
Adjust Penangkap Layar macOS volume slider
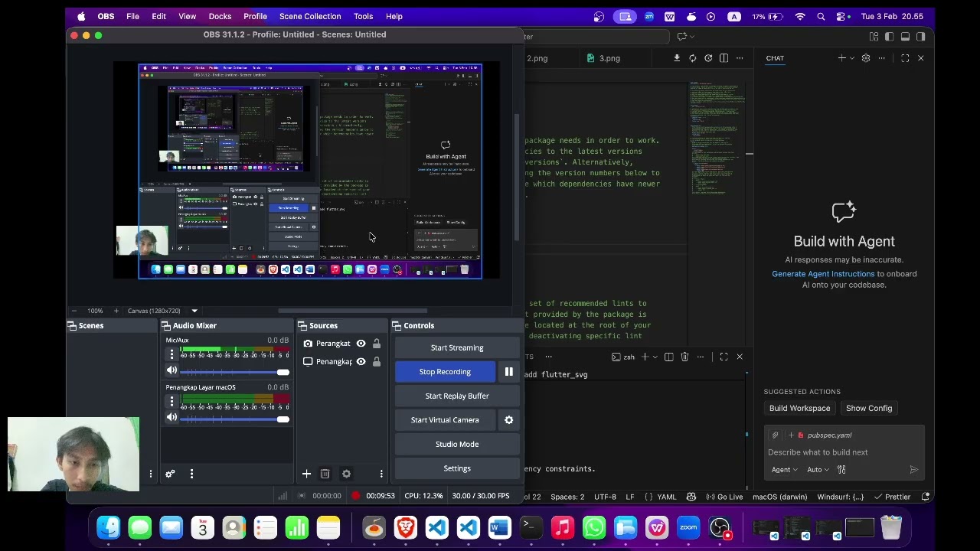tap(234, 419)
